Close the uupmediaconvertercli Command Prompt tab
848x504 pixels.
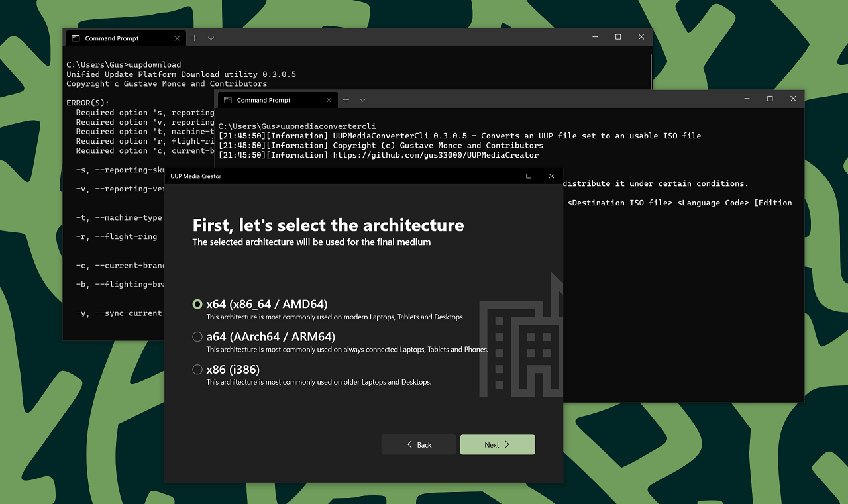click(x=329, y=100)
